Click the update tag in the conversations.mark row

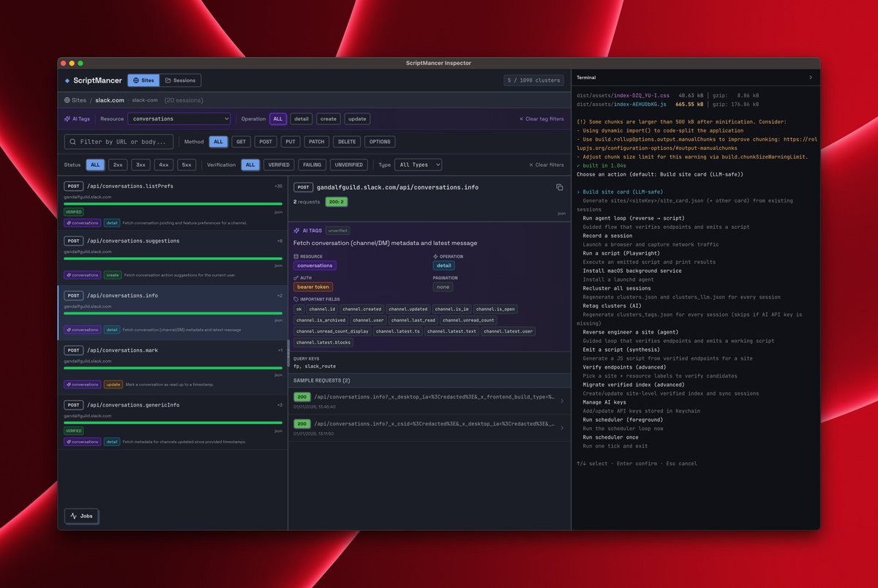(113, 385)
